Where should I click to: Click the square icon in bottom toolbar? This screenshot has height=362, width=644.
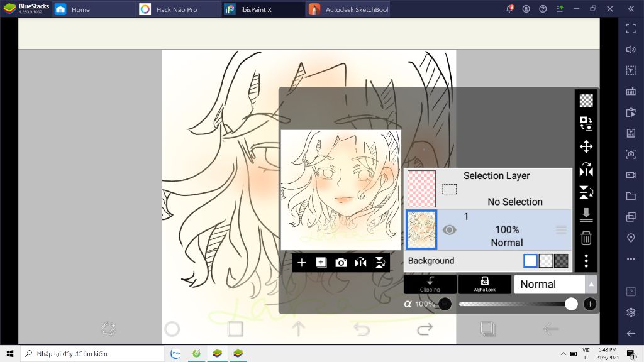tap(235, 329)
